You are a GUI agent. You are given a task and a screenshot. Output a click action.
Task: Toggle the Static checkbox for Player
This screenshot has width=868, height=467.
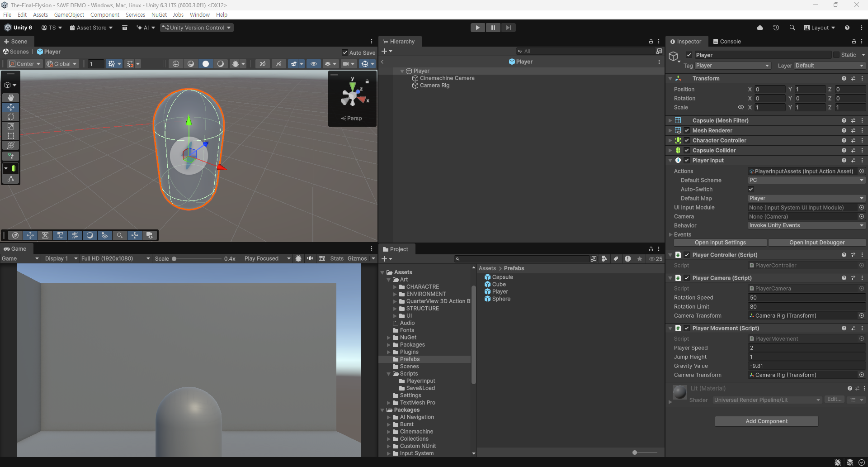pyautogui.click(x=836, y=55)
